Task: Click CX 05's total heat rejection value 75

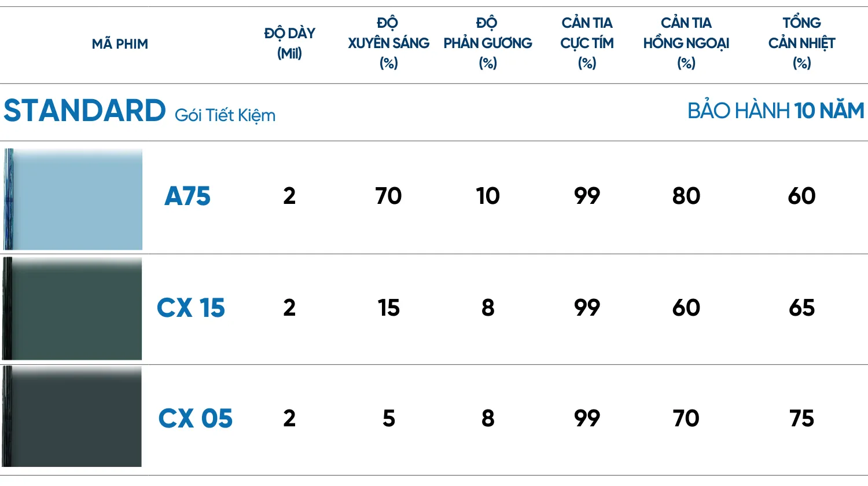Action: tap(801, 419)
